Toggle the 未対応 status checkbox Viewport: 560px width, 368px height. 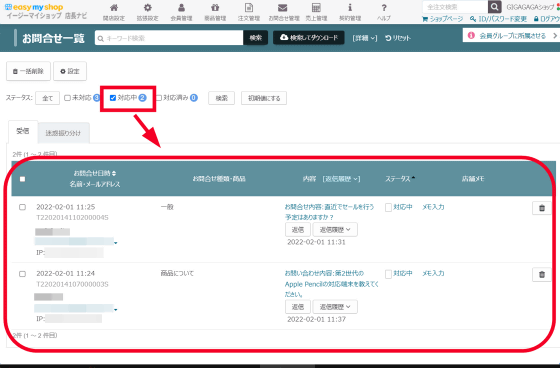pos(67,98)
